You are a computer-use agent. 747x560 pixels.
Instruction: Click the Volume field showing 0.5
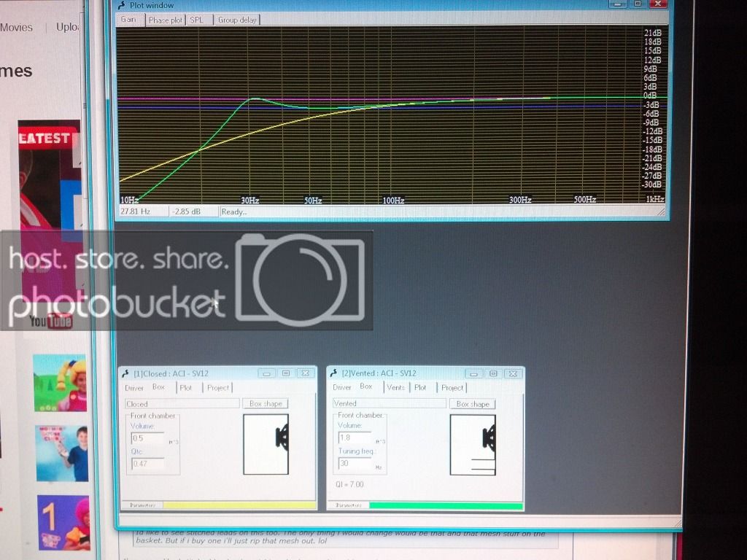147,438
